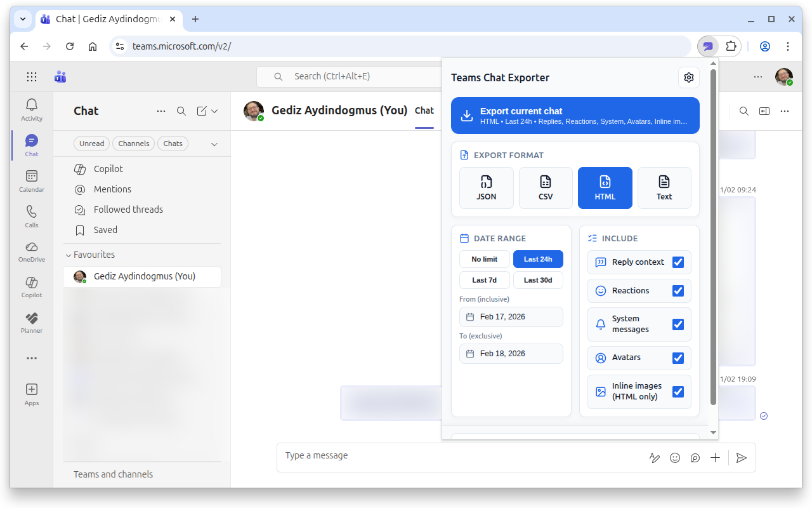Select Last 7d date range

[x=485, y=280]
